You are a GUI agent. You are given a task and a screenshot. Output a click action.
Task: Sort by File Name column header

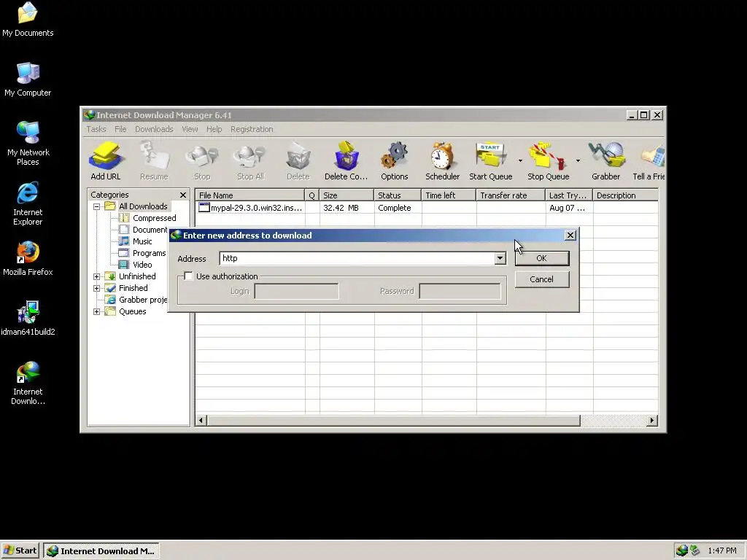click(x=250, y=195)
